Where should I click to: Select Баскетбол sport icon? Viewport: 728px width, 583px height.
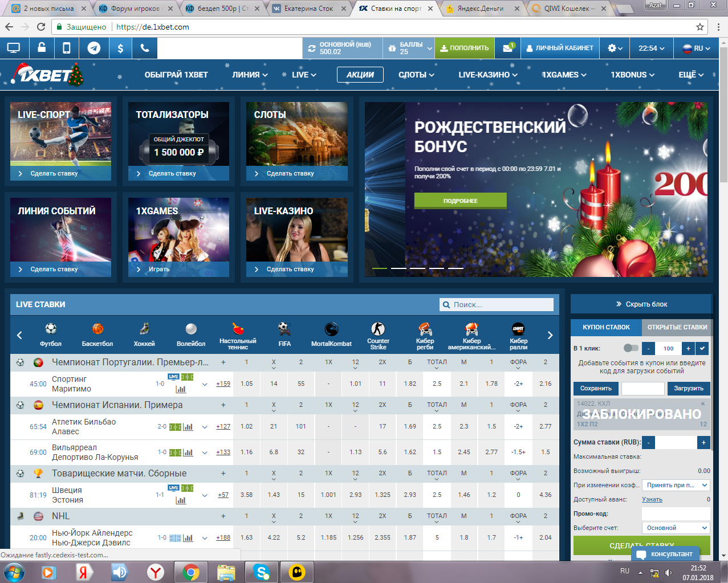click(x=97, y=334)
